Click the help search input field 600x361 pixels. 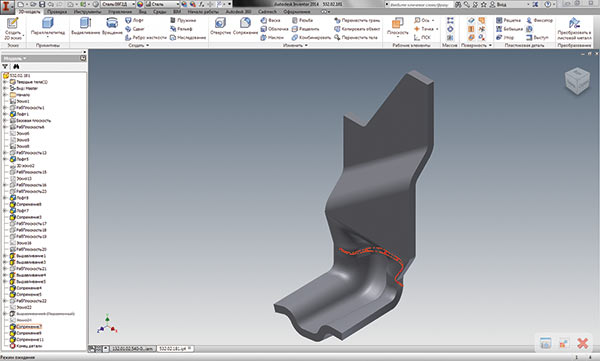(419, 4)
